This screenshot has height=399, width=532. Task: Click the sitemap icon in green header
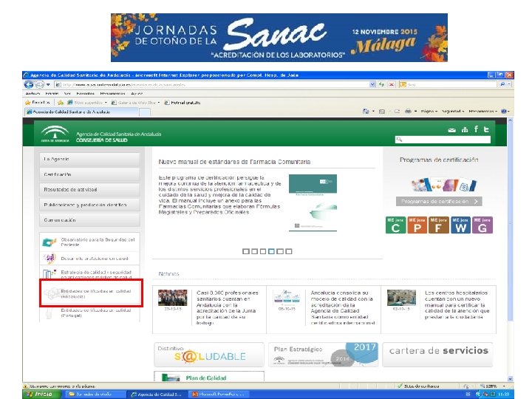click(x=465, y=129)
